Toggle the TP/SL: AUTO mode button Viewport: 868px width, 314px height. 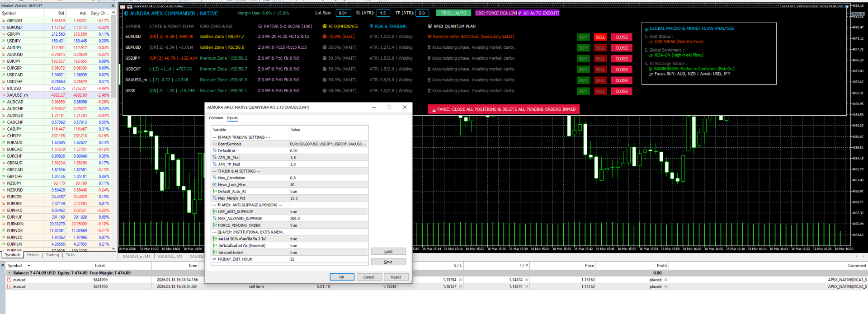(x=453, y=13)
